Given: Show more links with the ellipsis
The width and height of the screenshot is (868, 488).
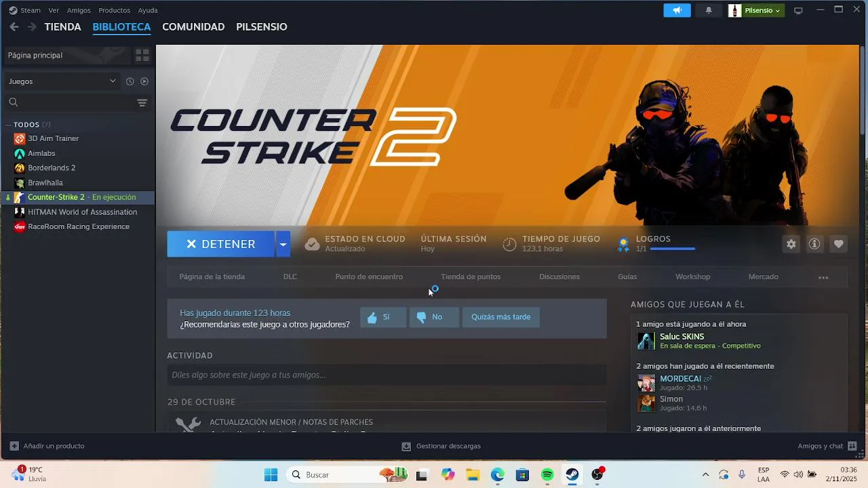Looking at the screenshot, I should (823, 277).
